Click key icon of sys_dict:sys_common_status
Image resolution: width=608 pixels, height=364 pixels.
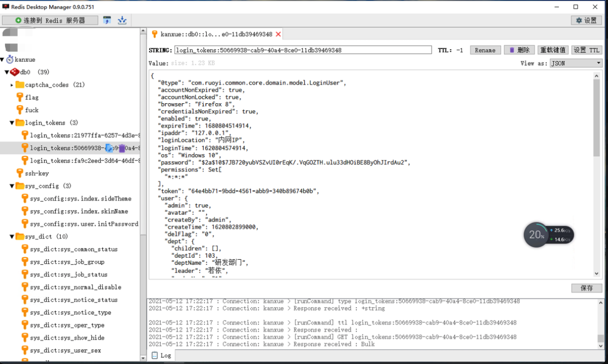point(25,249)
